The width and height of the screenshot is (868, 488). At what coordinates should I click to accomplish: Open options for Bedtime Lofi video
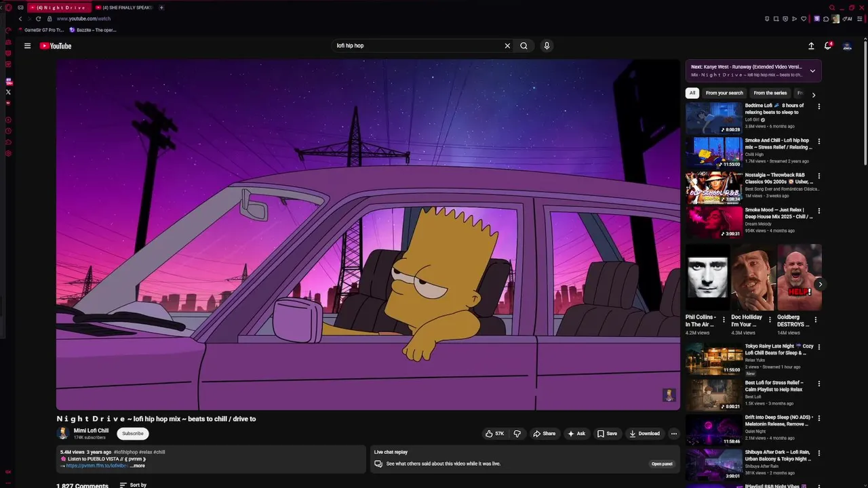point(818,106)
